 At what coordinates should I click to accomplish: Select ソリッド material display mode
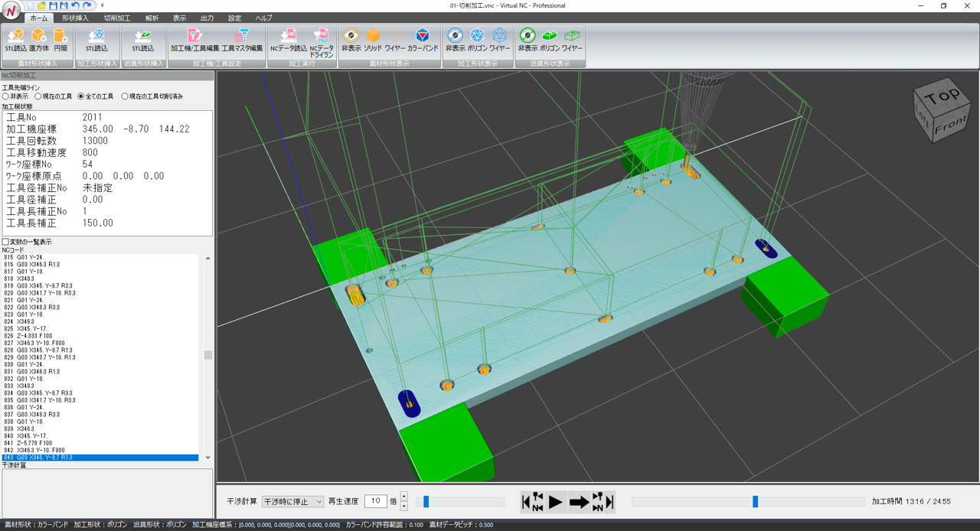[373, 40]
